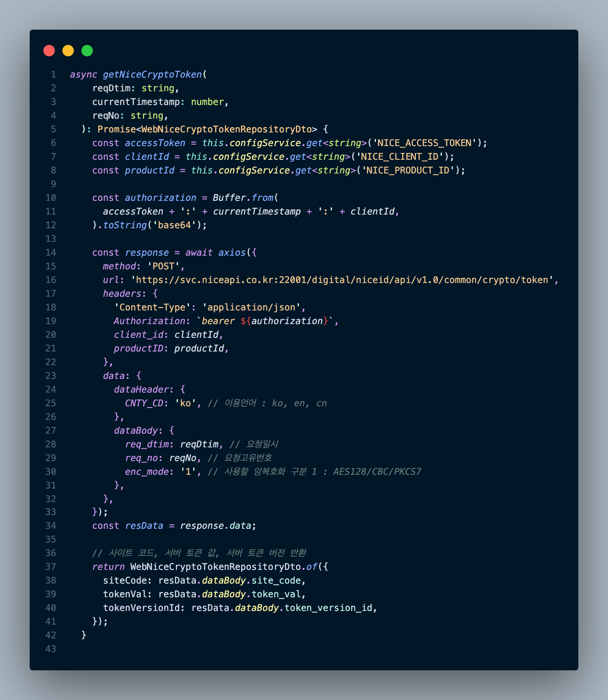This screenshot has height=700, width=608.
Task: Click 'token_val' on line 39
Action: tap(276, 594)
